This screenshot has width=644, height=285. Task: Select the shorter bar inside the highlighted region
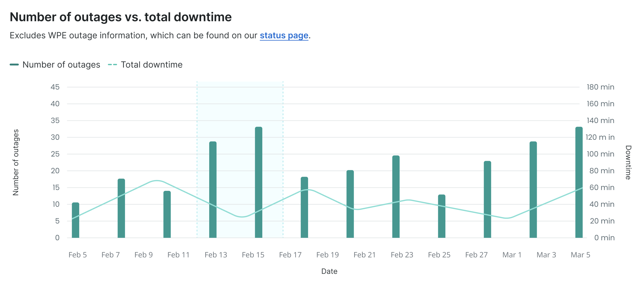point(213,189)
